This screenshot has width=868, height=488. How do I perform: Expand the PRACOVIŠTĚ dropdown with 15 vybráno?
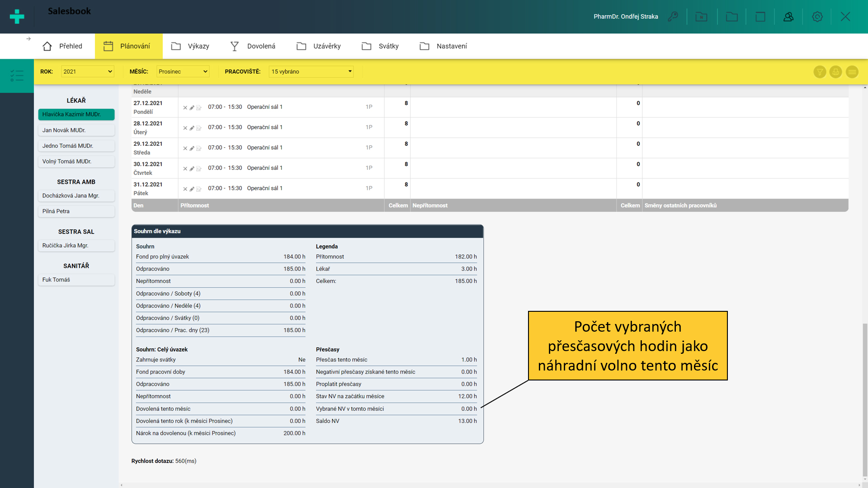311,71
